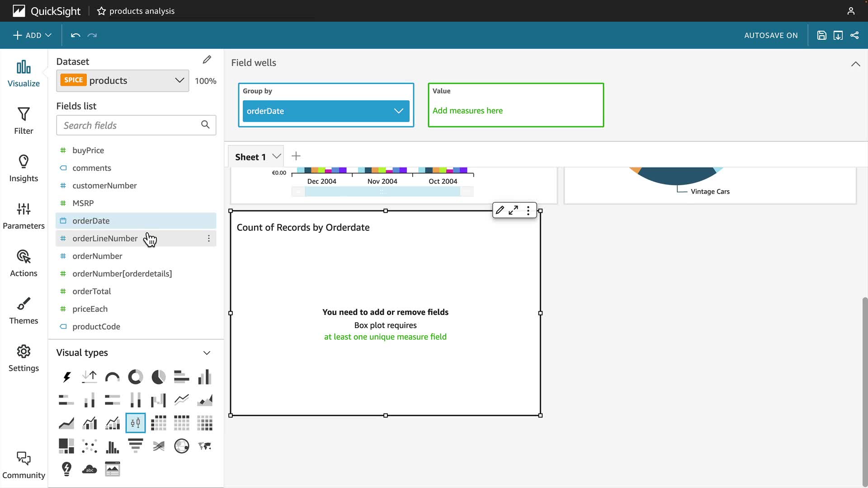Collapse the Field wells panel
The image size is (868, 488).
(855, 64)
